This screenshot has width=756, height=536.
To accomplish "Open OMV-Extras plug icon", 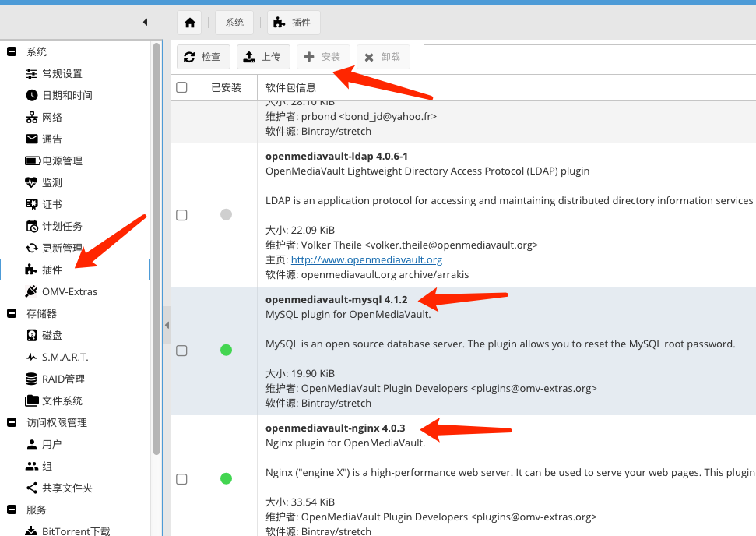I will [31, 291].
